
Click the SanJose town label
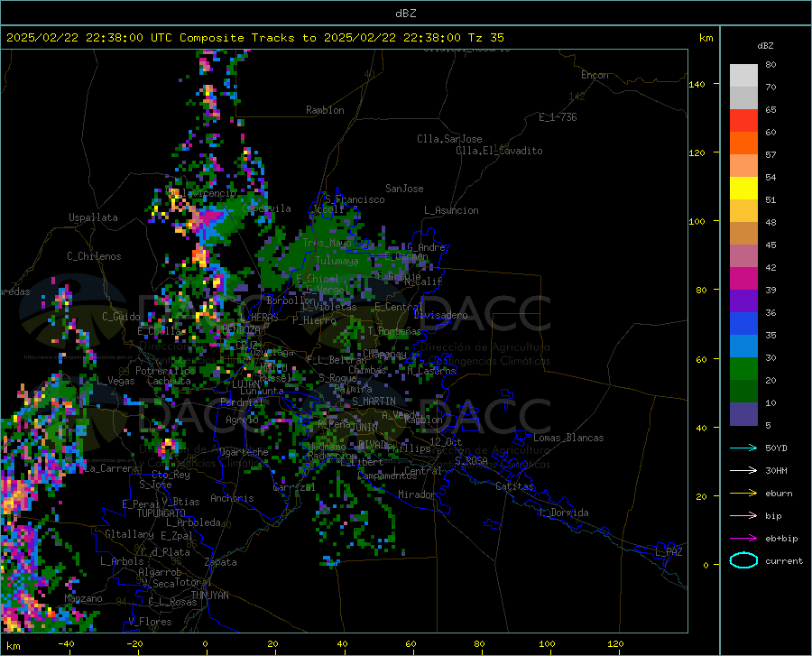click(x=404, y=189)
